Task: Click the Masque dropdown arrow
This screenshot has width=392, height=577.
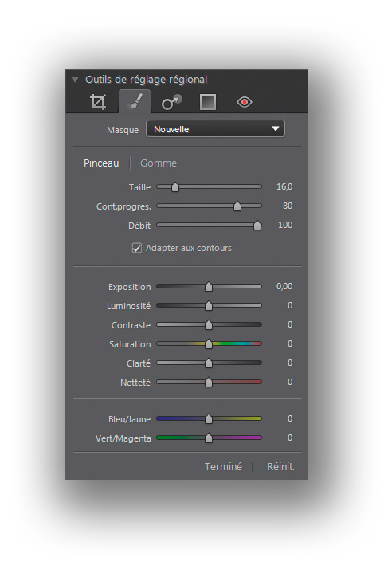Action: pyautogui.click(x=276, y=129)
